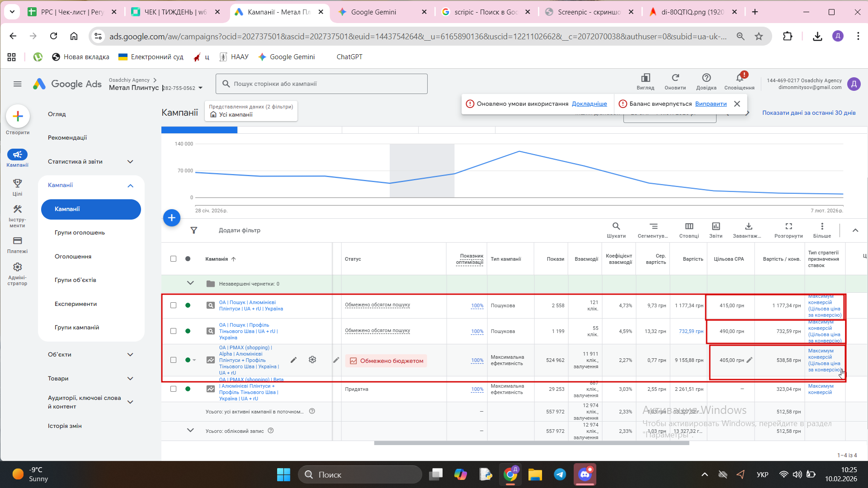Expand table with Розгорнути icon
868x488 pixels.
pos(788,226)
